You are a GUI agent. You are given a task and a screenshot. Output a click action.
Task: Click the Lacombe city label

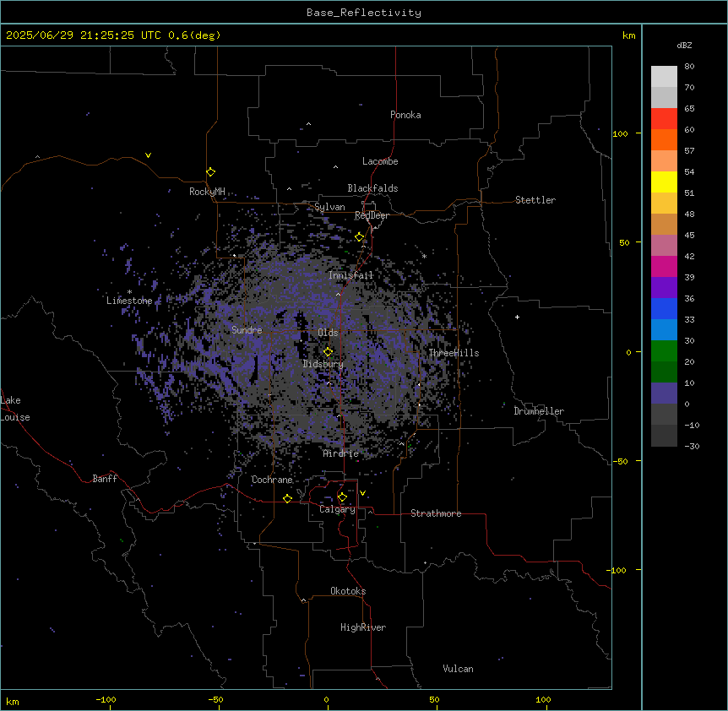pyautogui.click(x=380, y=161)
